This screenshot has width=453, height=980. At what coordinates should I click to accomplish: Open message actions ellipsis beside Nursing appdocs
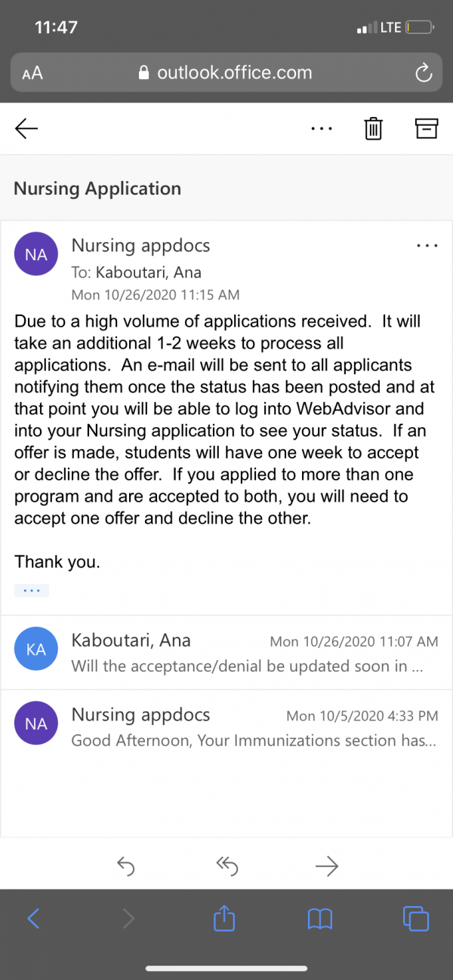coord(427,245)
